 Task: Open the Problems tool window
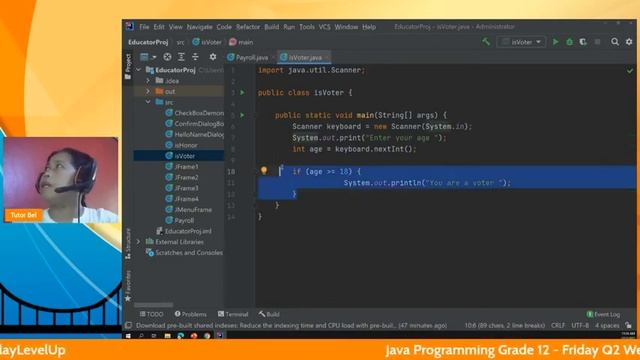tap(190, 314)
